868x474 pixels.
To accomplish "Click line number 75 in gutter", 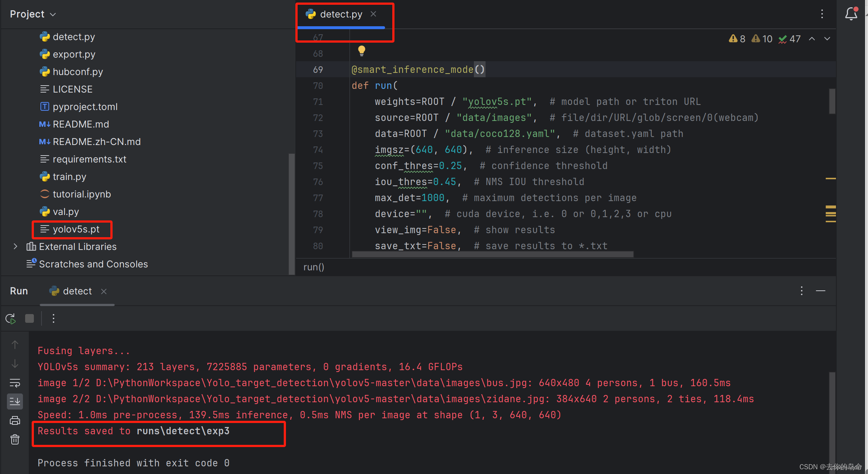I will (318, 166).
